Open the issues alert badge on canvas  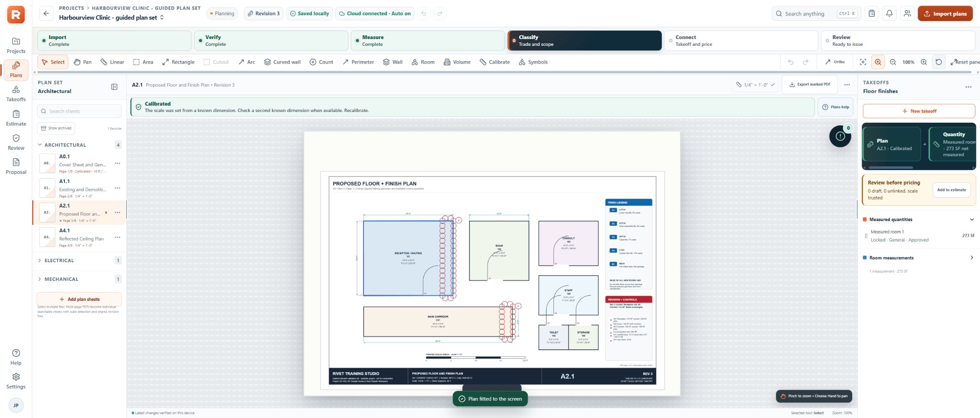pyautogui.click(x=840, y=136)
